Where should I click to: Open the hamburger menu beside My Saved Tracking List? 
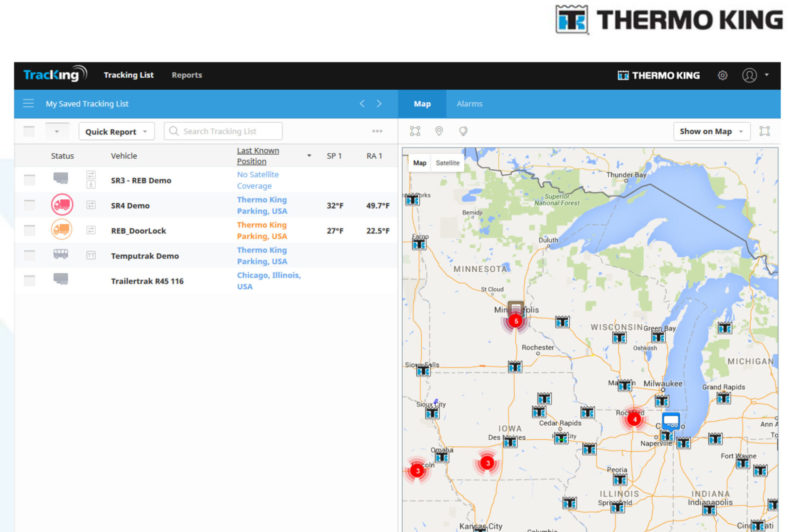pos(28,104)
